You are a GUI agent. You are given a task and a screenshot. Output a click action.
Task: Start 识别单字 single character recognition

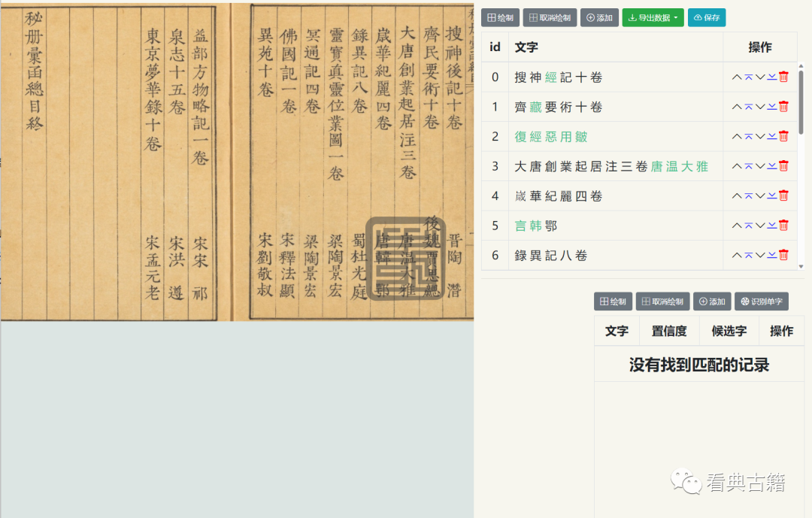pyautogui.click(x=762, y=301)
